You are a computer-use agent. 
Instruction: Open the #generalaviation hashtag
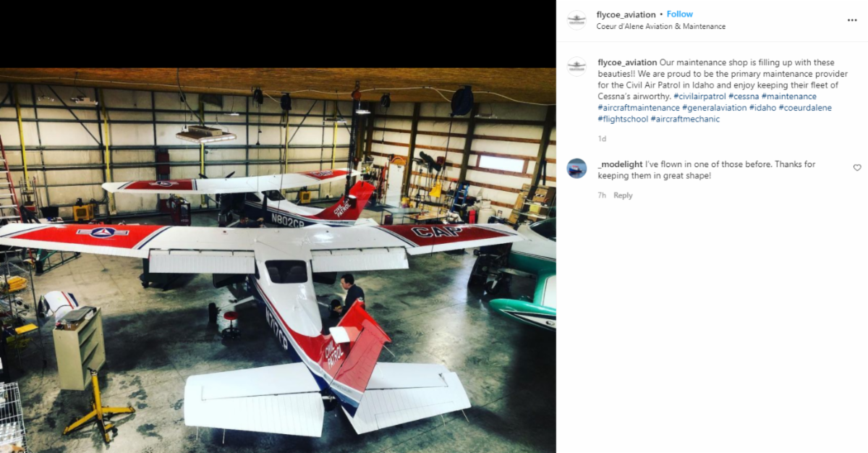714,108
